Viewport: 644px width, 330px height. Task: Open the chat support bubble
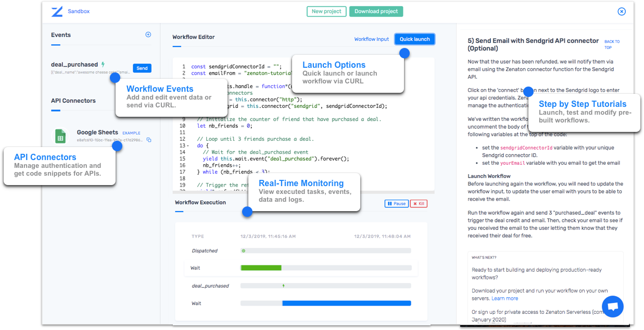(x=612, y=307)
